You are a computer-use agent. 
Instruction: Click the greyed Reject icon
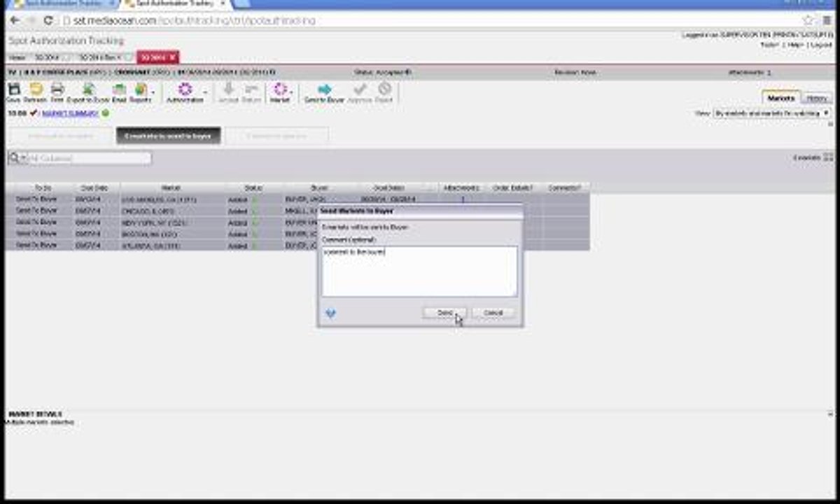pyautogui.click(x=384, y=89)
